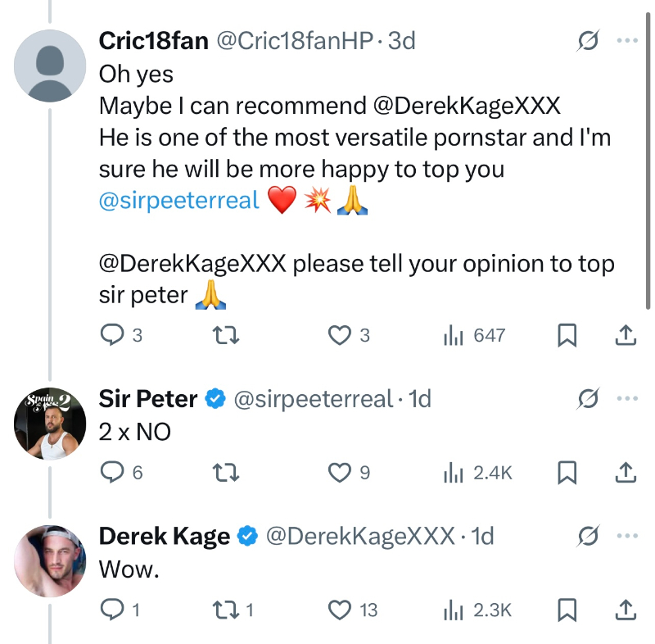Viewport: 655px width, 644px height.
Task: Bookmark Cric18fan's tweet
Action: (x=567, y=335)
